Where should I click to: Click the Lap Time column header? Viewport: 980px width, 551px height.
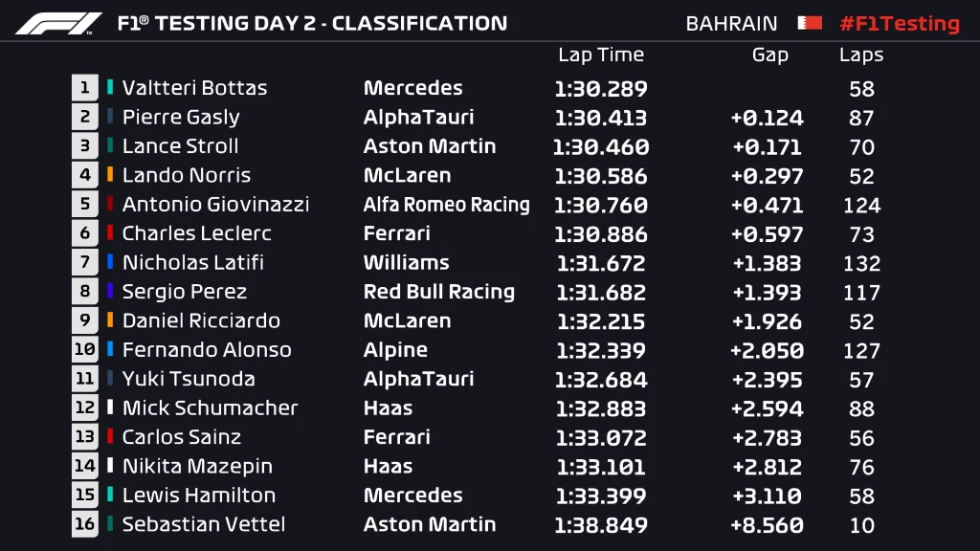coord(601,55)
